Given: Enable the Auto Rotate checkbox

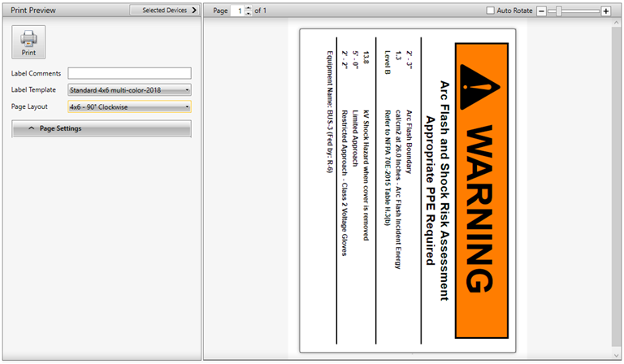Looking at the screenshot, I should pos(490,11).
